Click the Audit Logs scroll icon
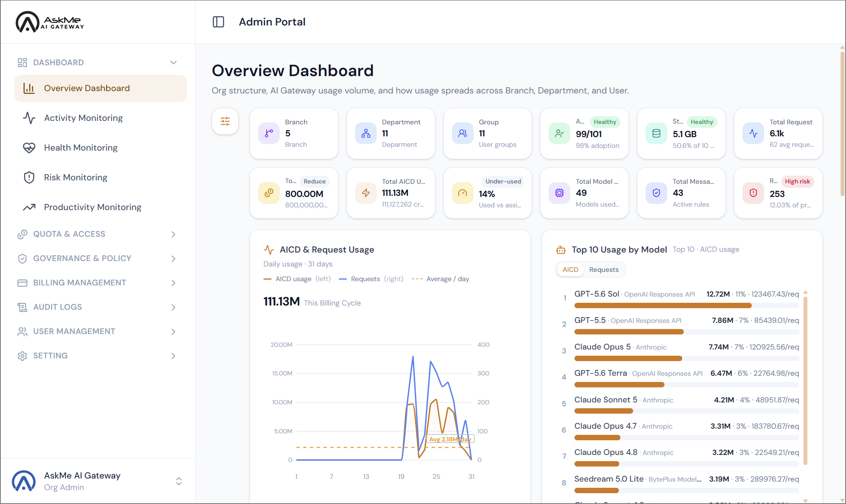 (22, 307)
